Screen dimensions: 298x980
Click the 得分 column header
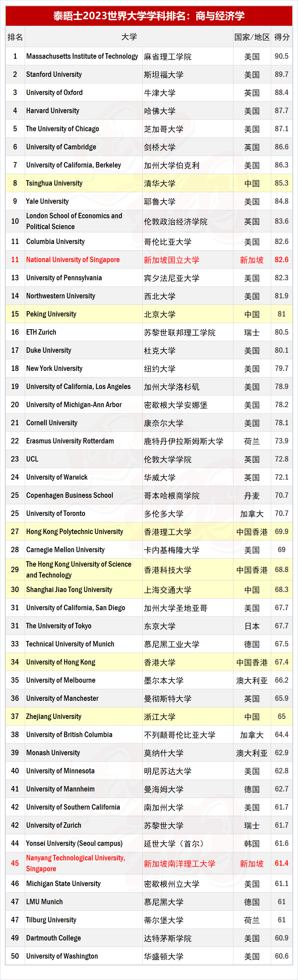click(282, 37)
